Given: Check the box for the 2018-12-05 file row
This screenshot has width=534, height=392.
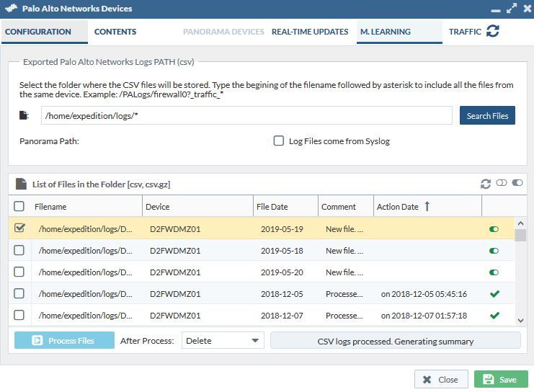Looking at the screenshot, I should [x=19, y=293].
